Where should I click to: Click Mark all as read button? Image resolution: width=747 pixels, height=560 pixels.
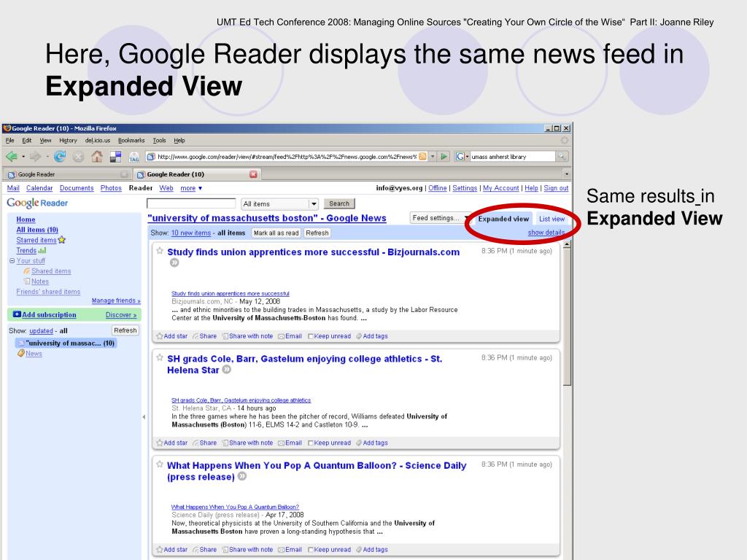tap(276, 233)
